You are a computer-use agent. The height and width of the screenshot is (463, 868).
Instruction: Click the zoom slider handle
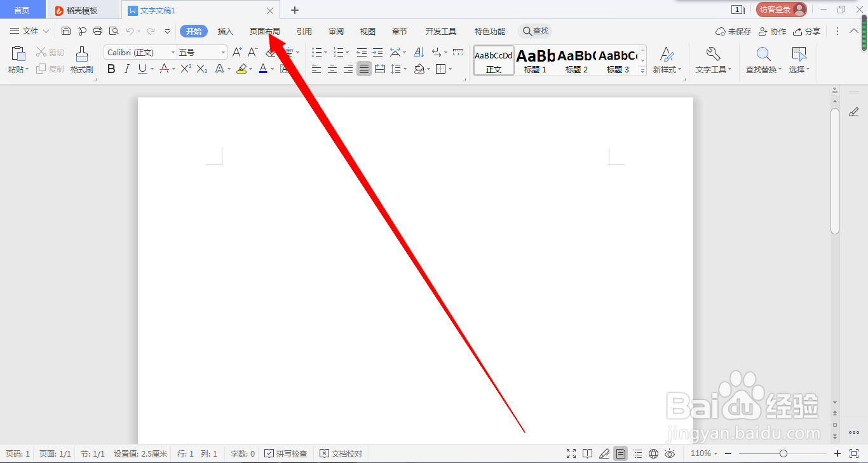click(783, 453)
